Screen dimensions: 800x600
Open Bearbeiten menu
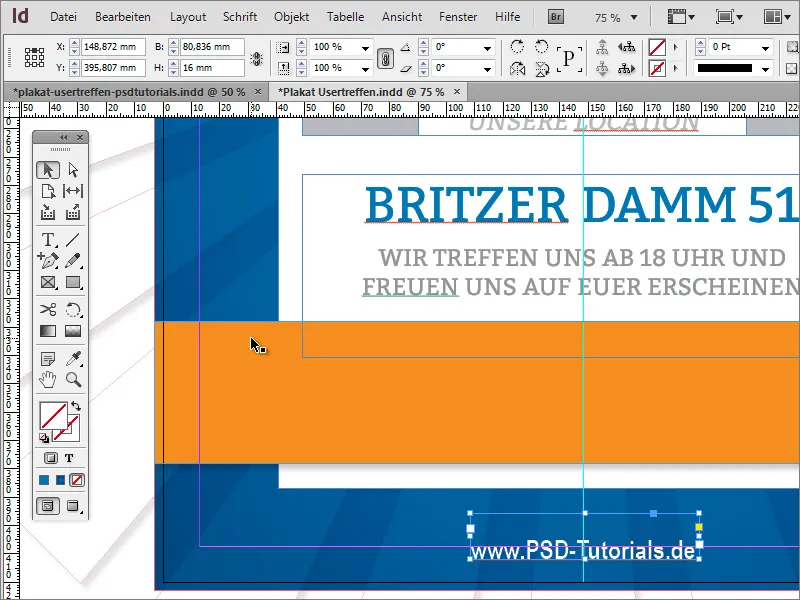pyautogui.click(x=123, y=17)
